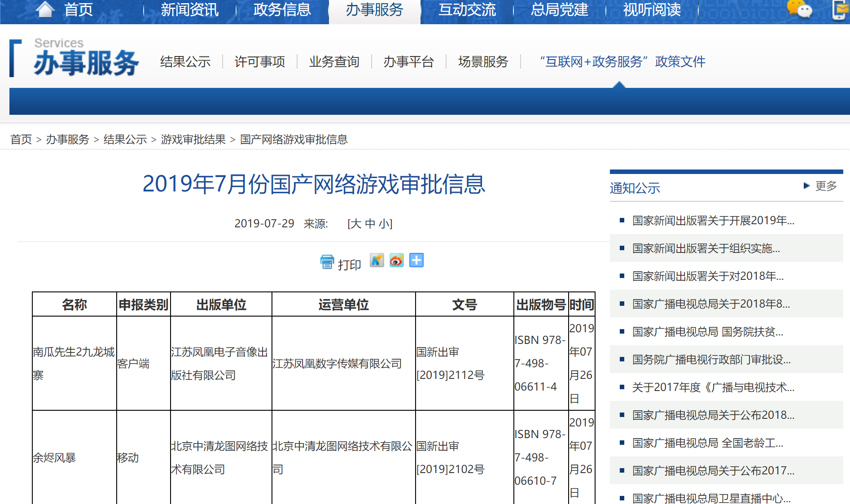
Task: Click the 名称 table column header
Action: (x=74, y=304)
